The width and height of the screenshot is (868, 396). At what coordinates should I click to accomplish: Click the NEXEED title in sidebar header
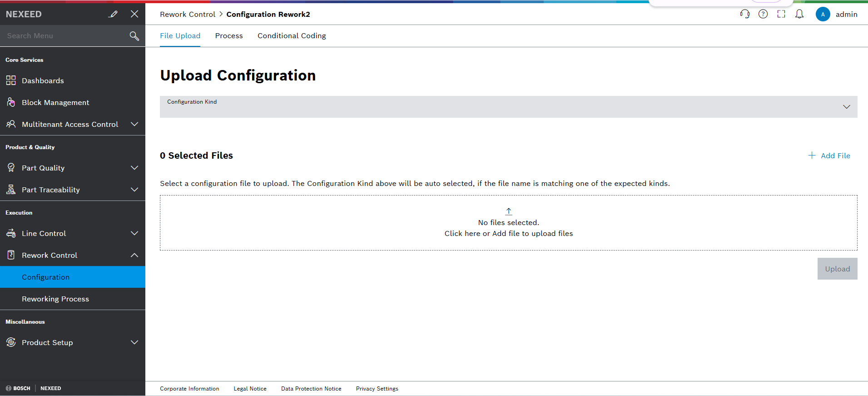click(x=24, y=14)
